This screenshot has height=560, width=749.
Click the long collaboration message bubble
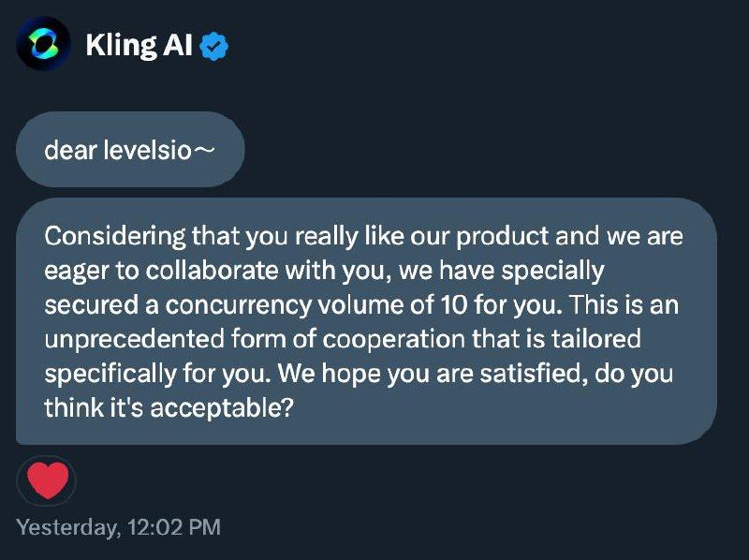tap(365, 321)
